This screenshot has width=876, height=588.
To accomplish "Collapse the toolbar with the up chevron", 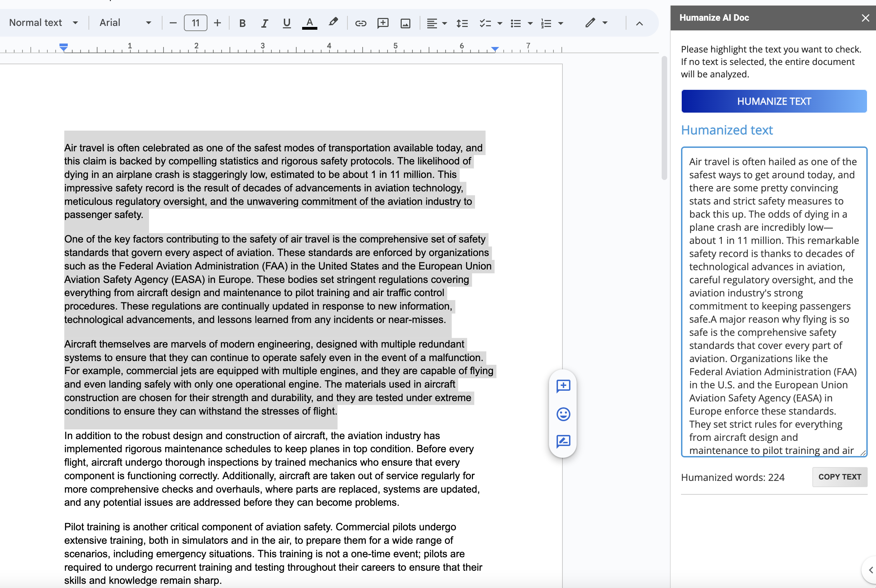I will point(639,23).
